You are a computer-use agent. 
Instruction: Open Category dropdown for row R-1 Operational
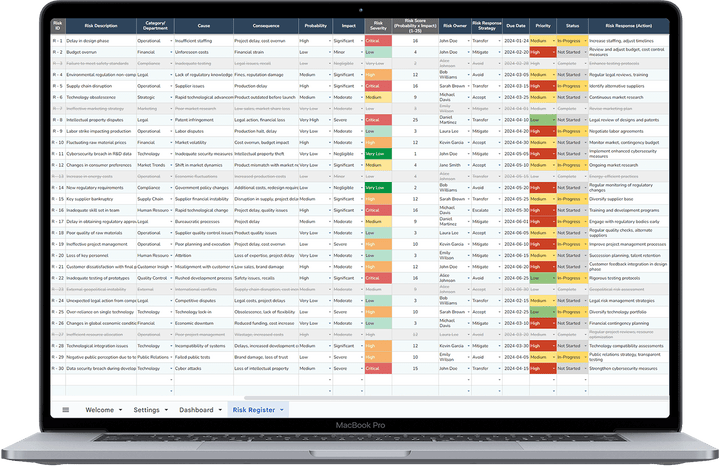click(171, 41)
